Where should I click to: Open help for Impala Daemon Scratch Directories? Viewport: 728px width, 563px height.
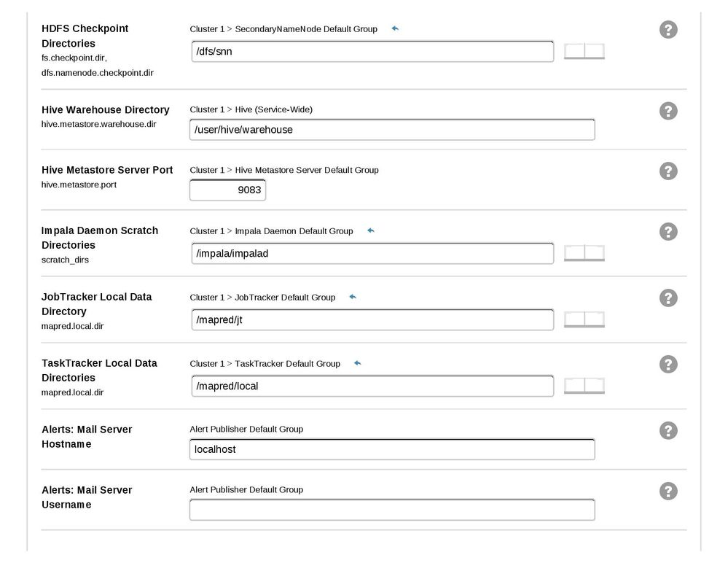pyautogui.click(x=668, y=231)
